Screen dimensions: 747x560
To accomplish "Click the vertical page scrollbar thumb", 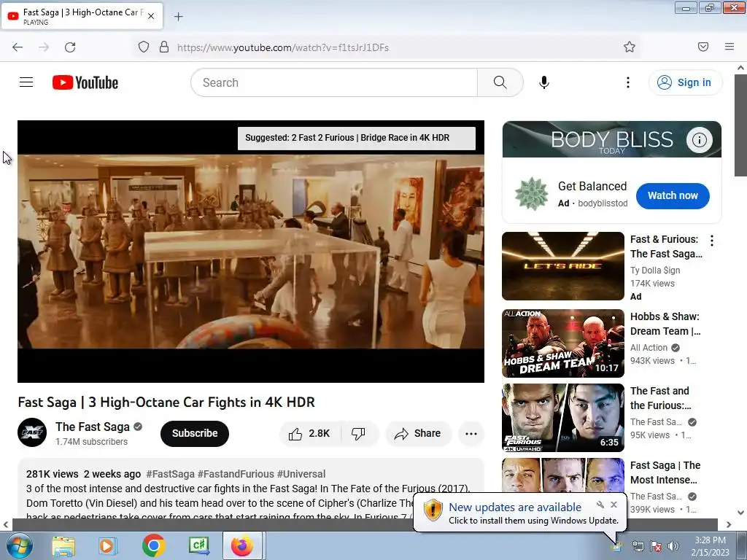I will [740, 125].
